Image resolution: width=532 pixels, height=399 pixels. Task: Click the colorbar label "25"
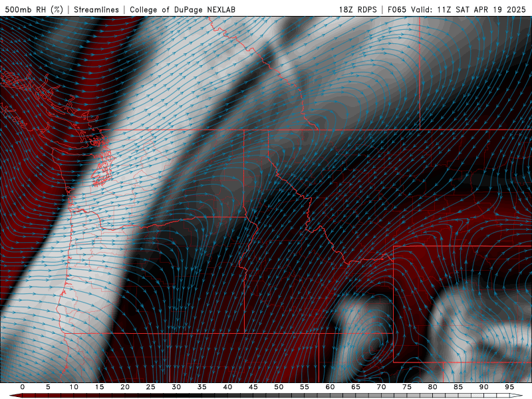coord(151,387)
